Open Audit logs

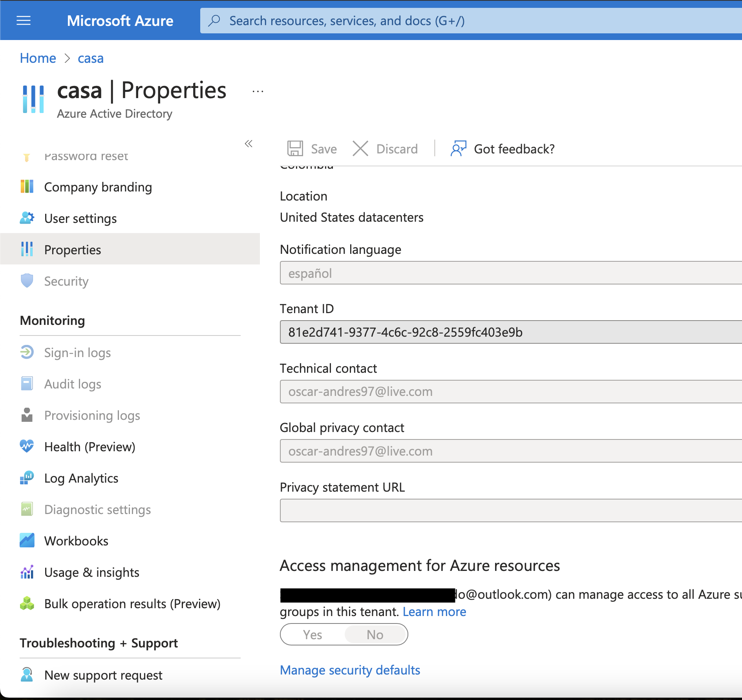point(72,384)
